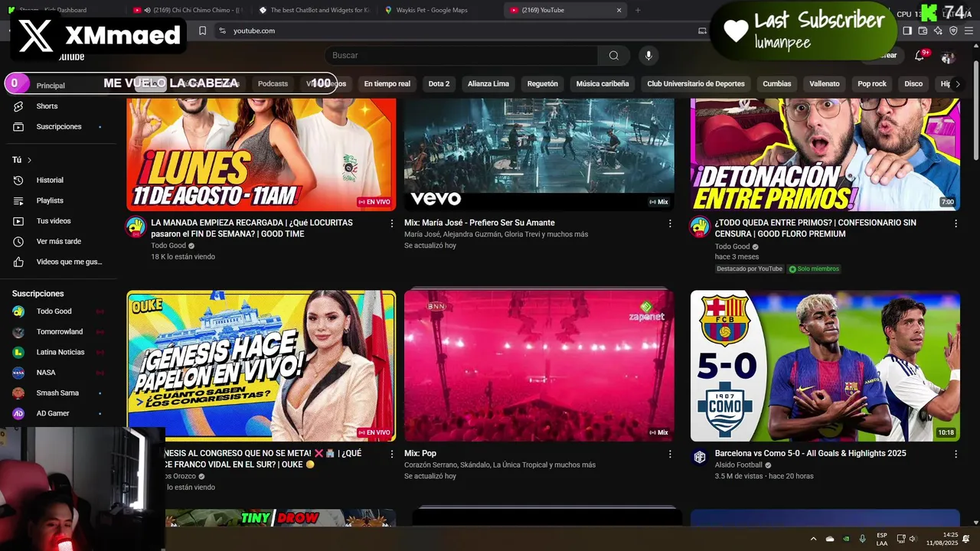The image size is (980, 551).
Task: Select the Disco filter chip
Action: tap(913, 83)
